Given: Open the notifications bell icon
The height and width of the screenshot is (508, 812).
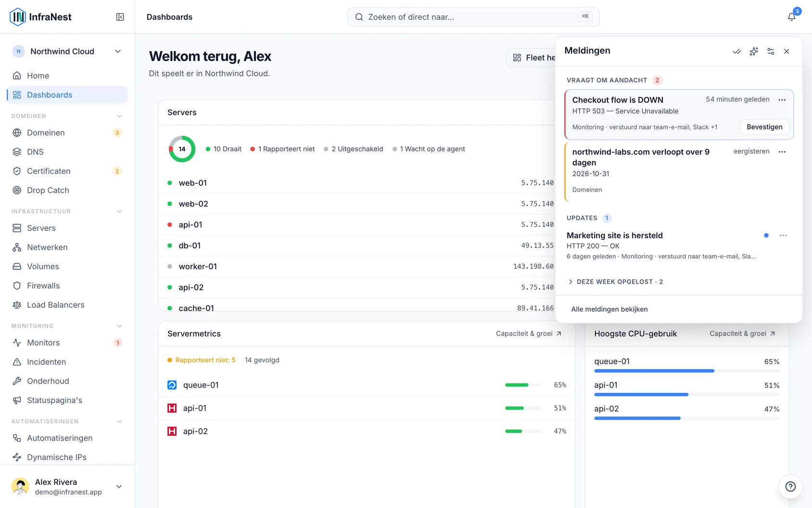Looking at the screenshot, I should (x=791, y=17).
